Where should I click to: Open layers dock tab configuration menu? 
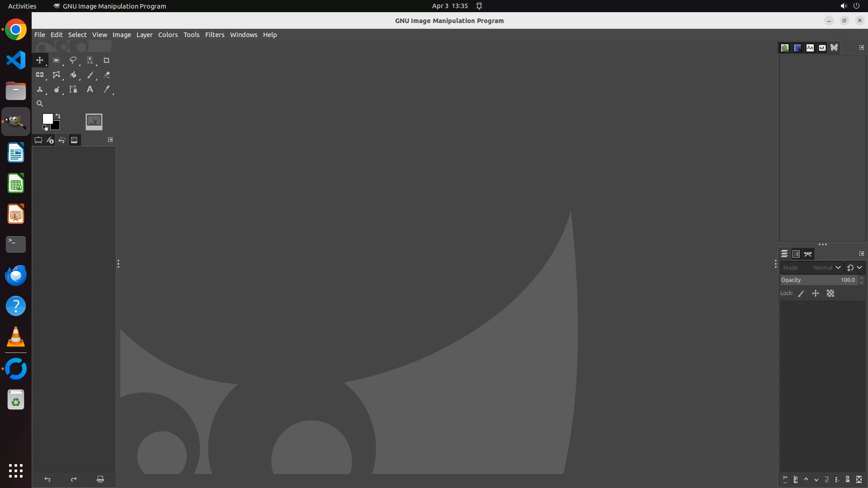click(861, 253)
